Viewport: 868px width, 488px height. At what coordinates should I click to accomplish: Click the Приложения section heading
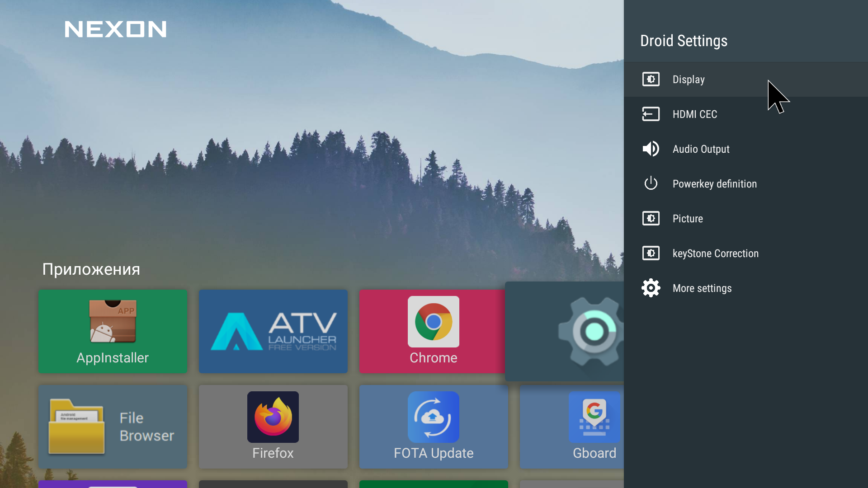(x=91, y=269)
